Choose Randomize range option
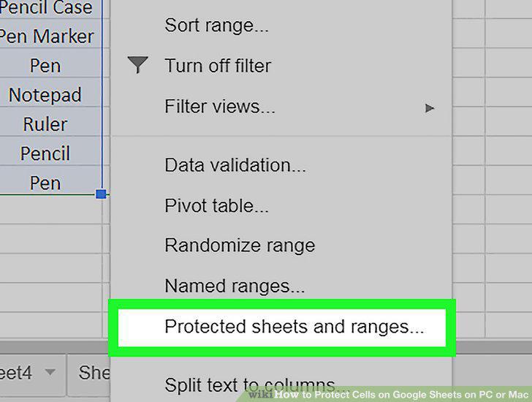 [x=240, y=246]
